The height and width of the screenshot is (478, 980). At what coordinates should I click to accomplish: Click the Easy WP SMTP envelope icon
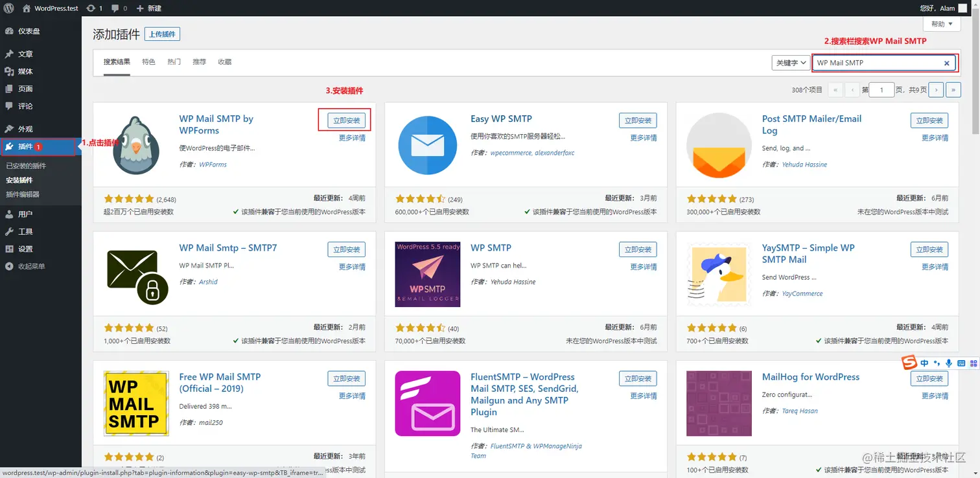click(x=427, y=146)
